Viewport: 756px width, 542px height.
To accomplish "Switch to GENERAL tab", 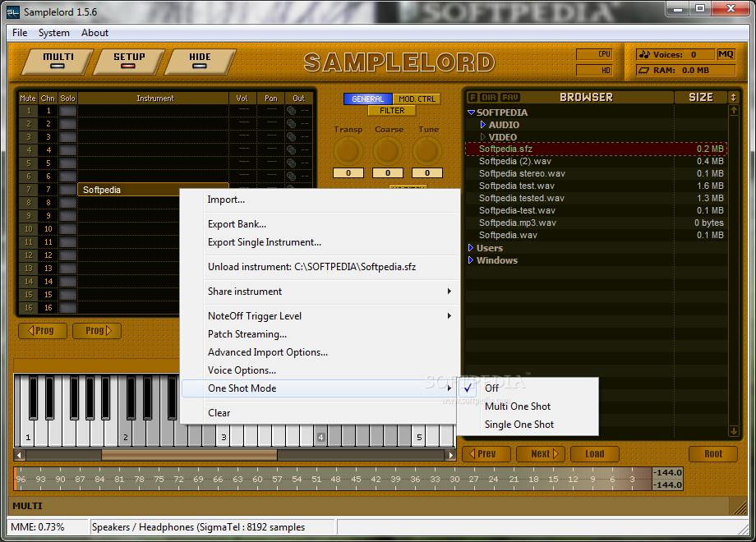I will (x=368, y=99).
